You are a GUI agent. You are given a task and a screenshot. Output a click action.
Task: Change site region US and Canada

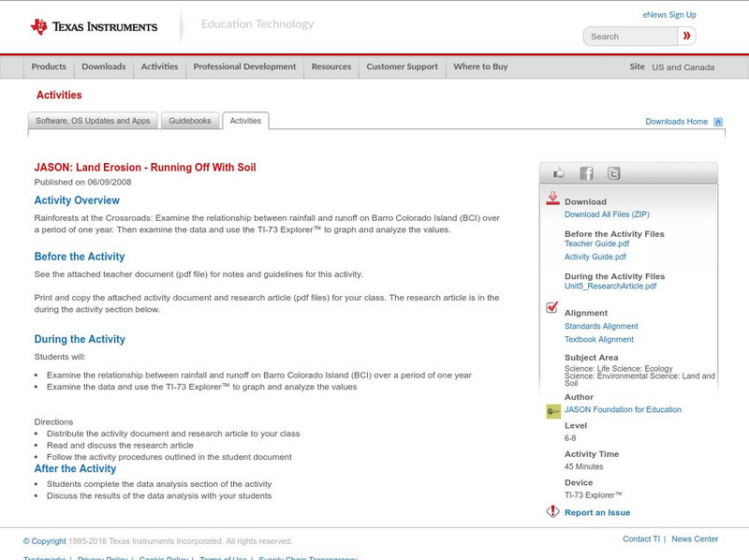[x=683, y=67]
